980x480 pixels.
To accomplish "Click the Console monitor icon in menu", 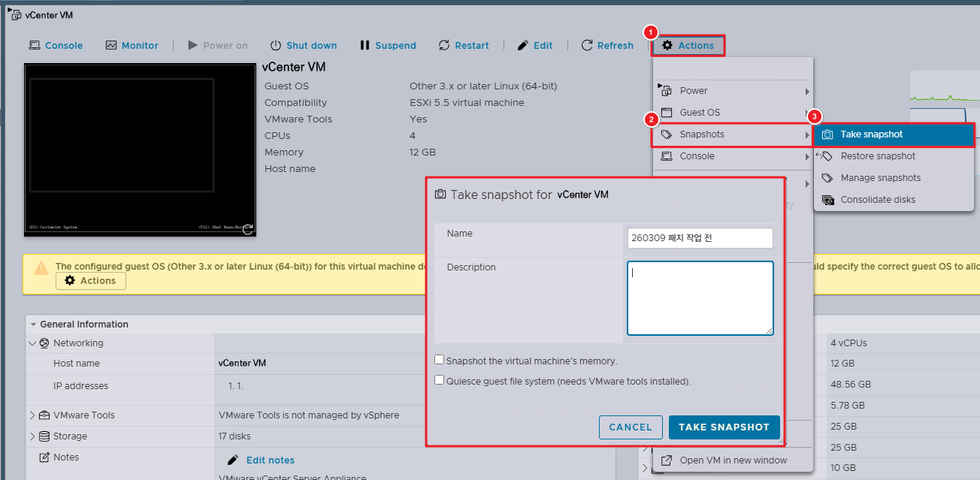I will tap(667, 156).
